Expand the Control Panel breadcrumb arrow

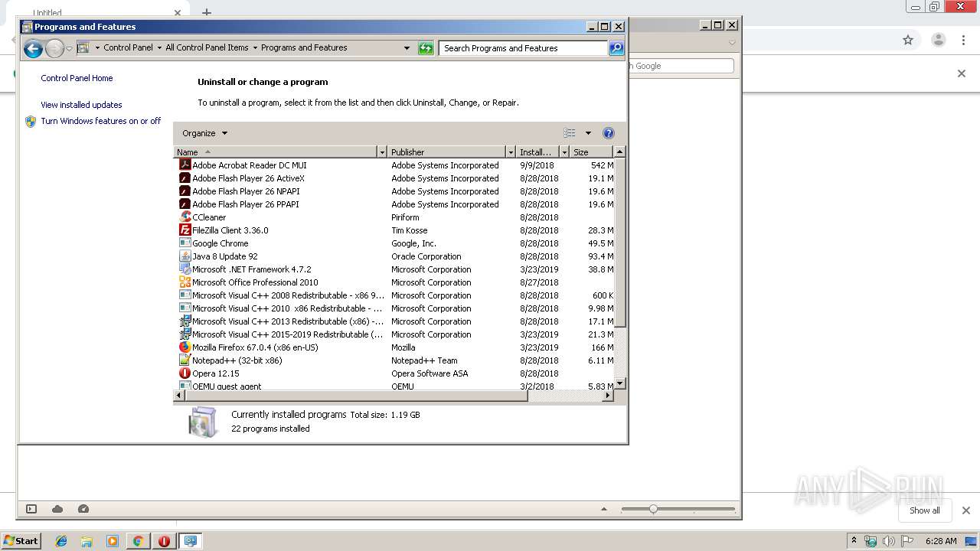pyautogui.click(x=158, y=47)
